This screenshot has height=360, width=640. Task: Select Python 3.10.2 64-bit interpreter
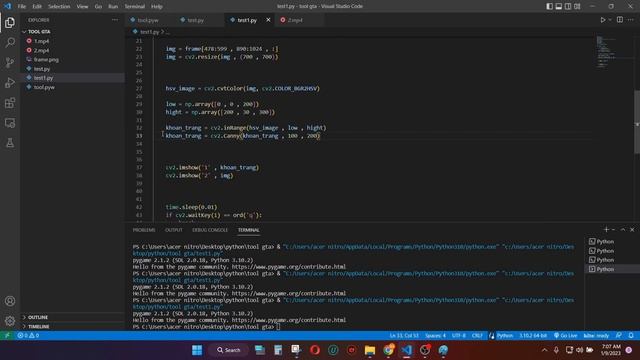533,336
